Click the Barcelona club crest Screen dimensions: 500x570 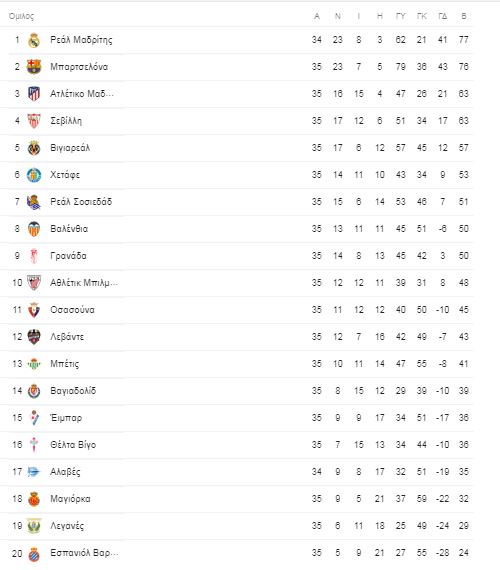coord(34,67)
